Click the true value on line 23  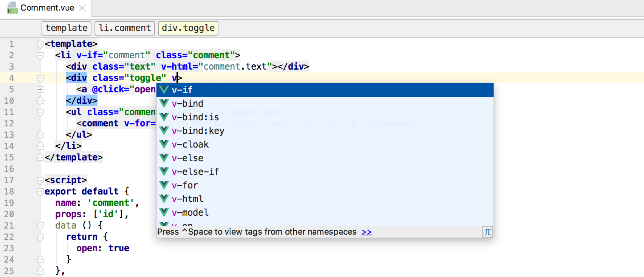point(119,248)
